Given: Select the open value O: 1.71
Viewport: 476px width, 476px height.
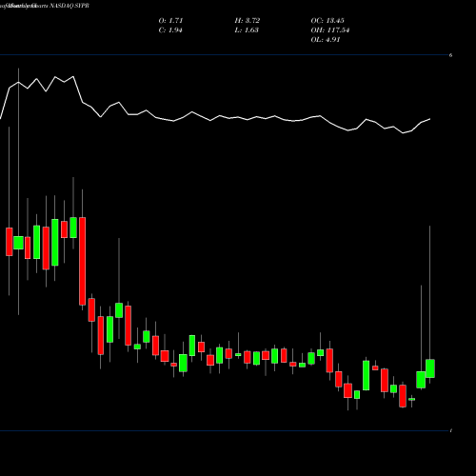Looking at the screenshot, I should coord(170,21).
